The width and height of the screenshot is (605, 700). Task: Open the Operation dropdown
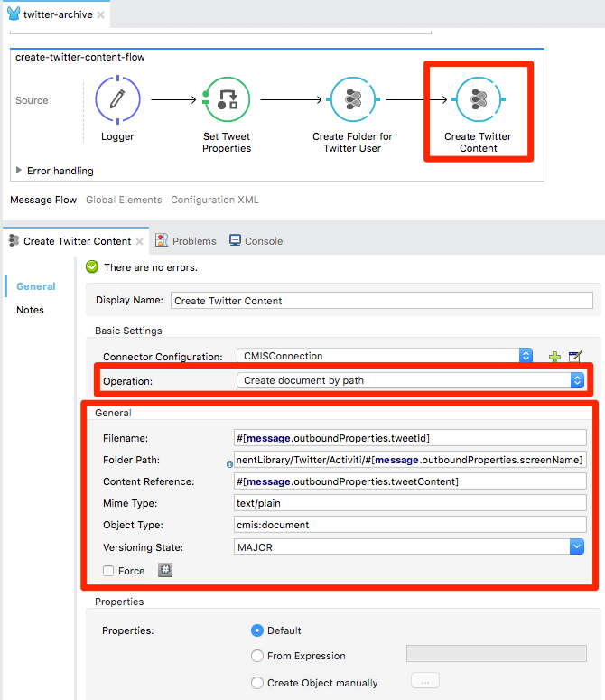pos(577,380)
